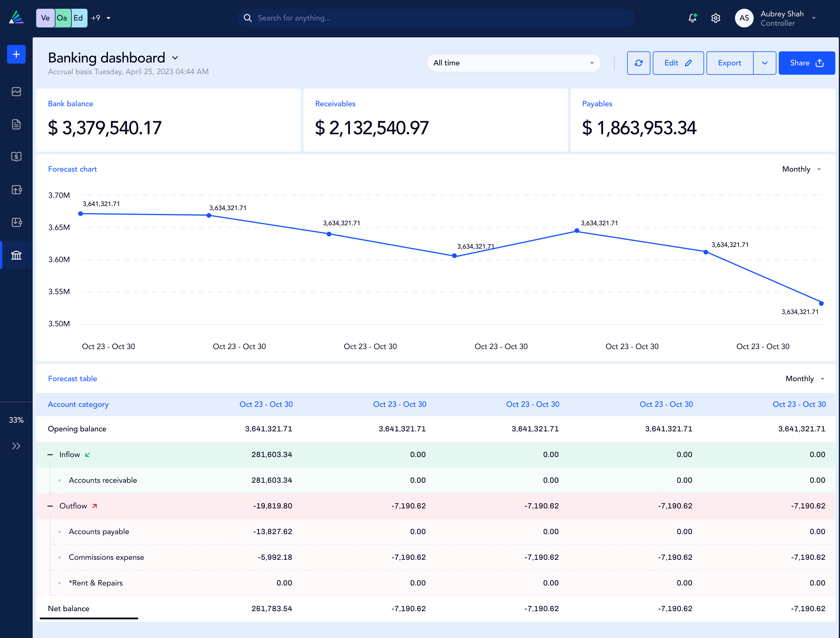The height and width of the screenshot is (638, 840).
Task: Open the settings gear icon
Action: click(715, 18)
